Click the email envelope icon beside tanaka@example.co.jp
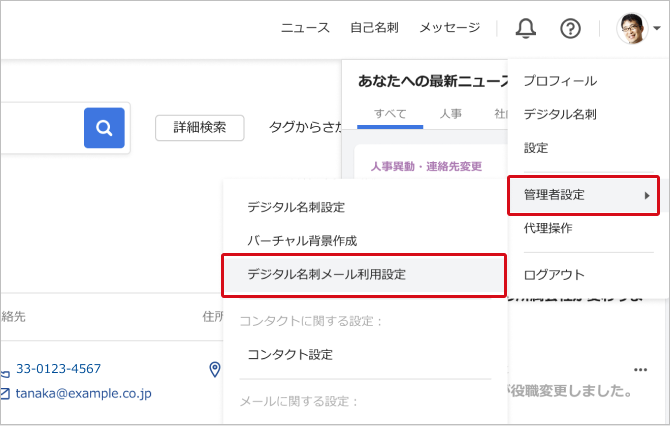Screen dimensions: 670x426 tap(5, 394)
